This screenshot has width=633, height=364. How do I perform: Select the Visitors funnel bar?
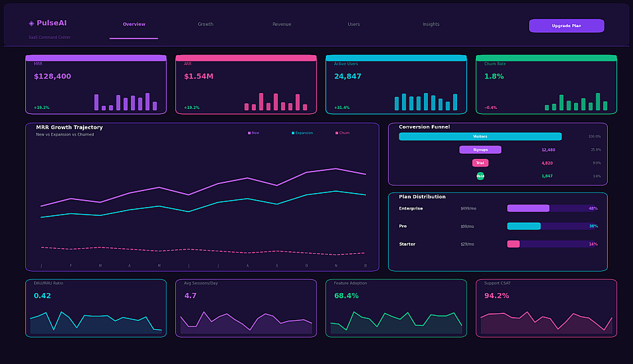(480, 136)
